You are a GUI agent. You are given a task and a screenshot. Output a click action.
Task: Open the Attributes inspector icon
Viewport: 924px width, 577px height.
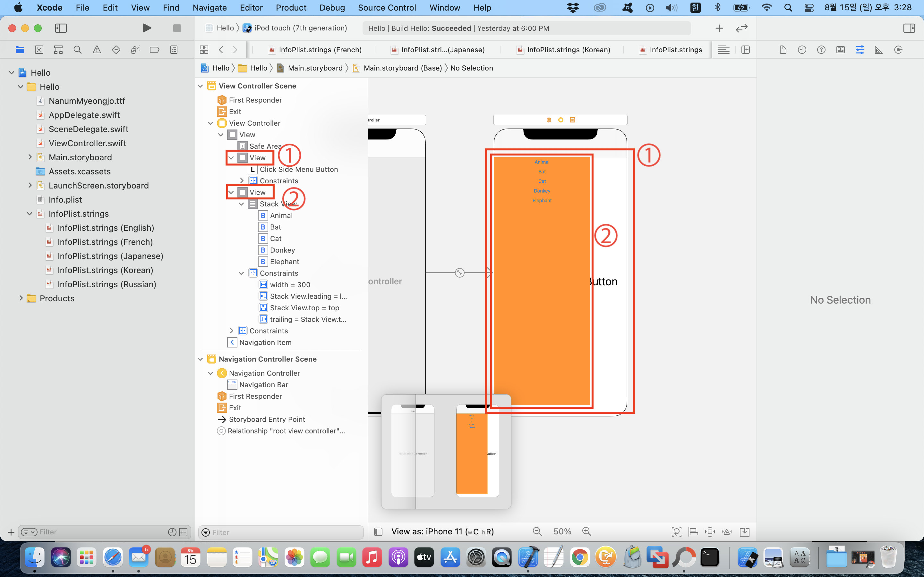860,50
